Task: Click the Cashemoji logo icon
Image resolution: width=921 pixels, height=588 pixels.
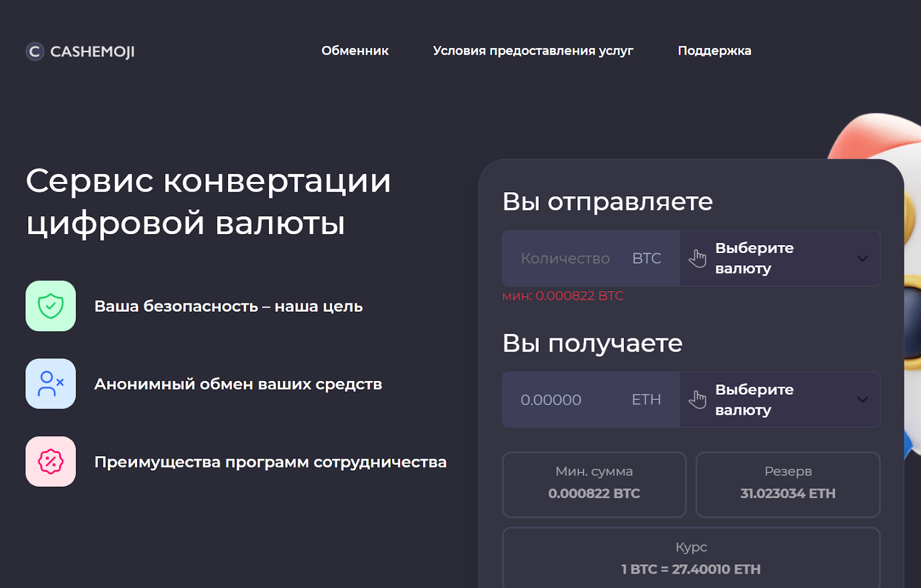Action: click(35, 52)
